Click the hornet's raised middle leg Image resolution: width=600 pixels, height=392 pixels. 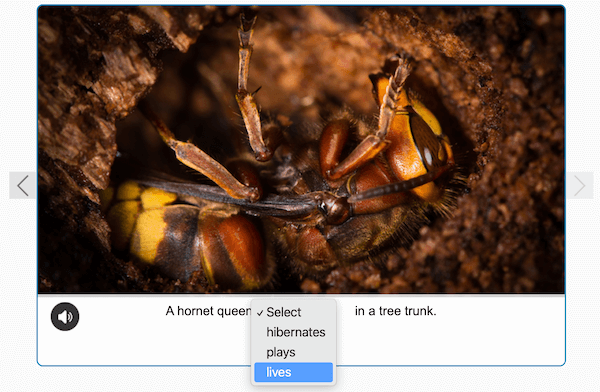[249, 88]
